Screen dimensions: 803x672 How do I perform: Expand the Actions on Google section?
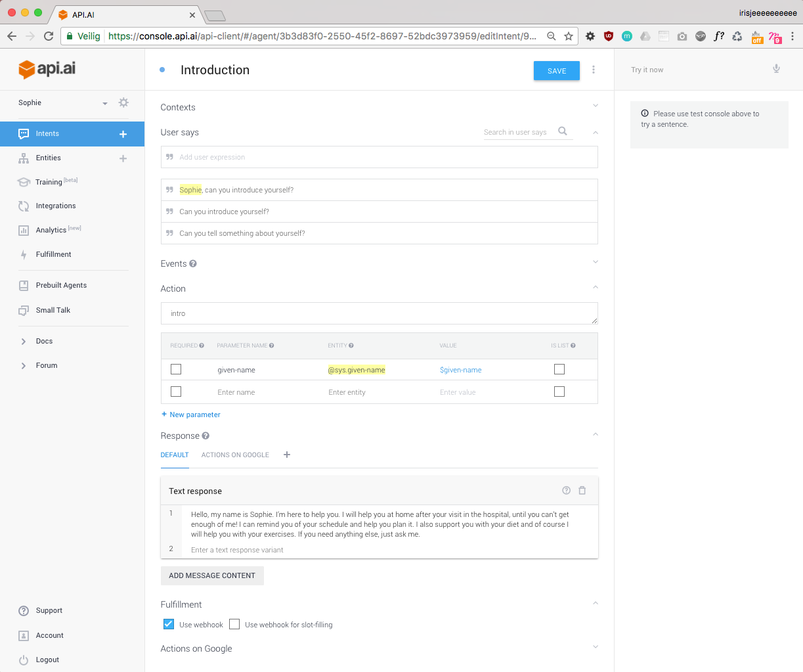pos(596,648)
